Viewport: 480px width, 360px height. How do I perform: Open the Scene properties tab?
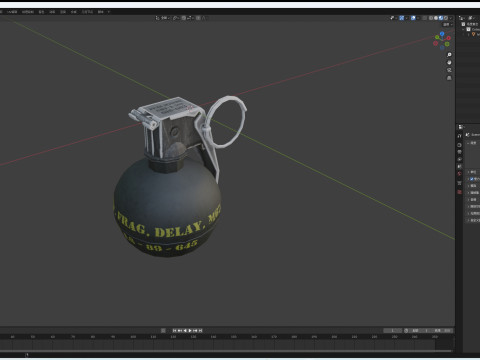[459, 166]
